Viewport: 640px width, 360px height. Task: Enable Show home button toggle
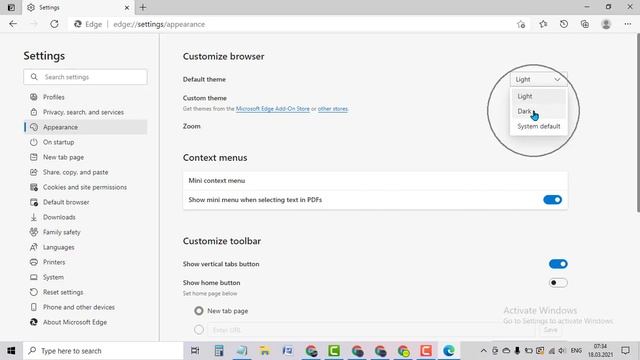558,283
